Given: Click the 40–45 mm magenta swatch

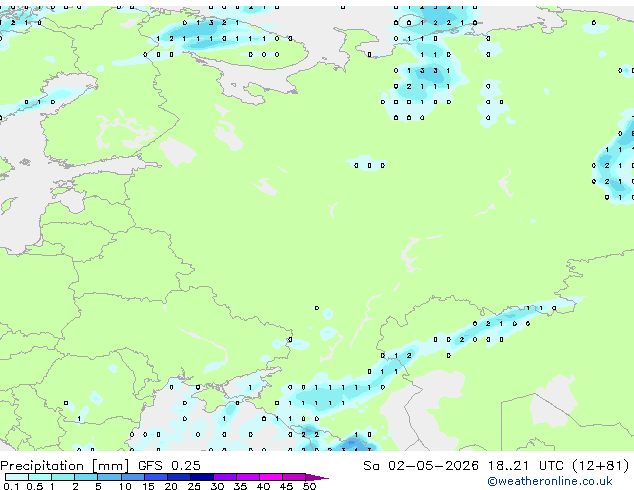Looking at the screenshot, I should click(x=271, y=477).
